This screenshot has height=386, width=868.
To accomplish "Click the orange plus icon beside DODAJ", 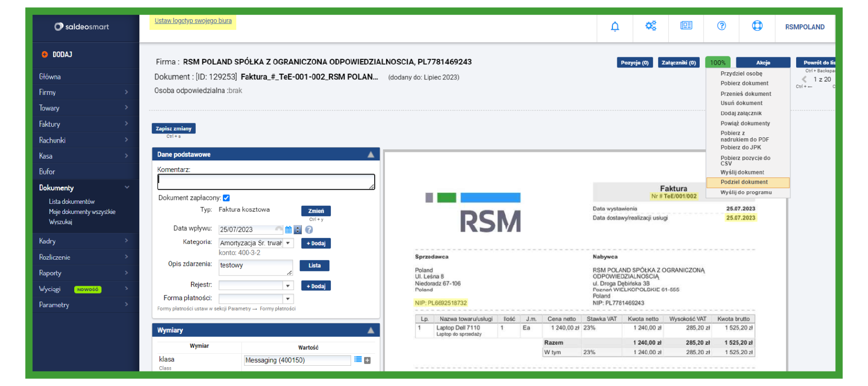I will click(x=44, y=54).
